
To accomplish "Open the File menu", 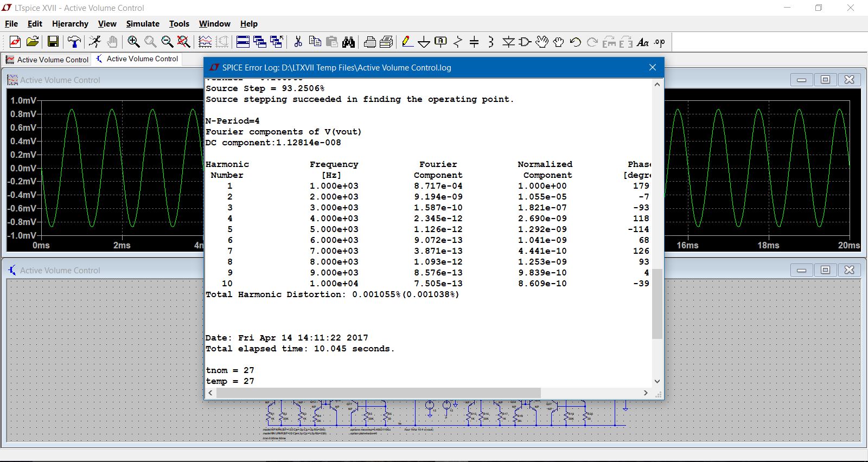I will [x=11, y=24].
